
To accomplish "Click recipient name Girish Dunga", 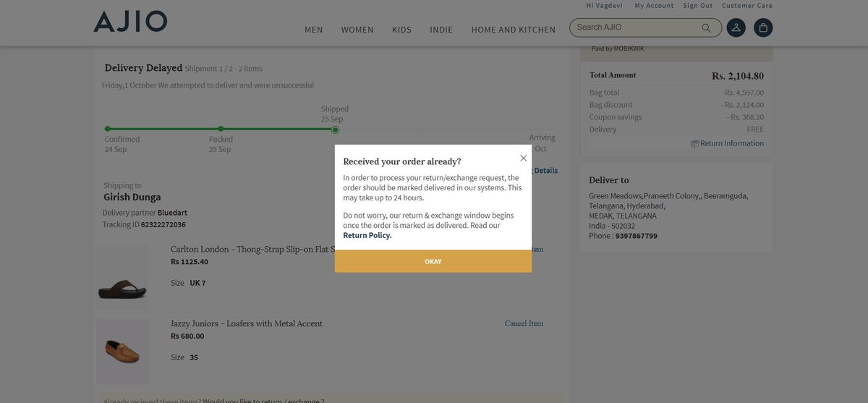I will pos(132,198).
